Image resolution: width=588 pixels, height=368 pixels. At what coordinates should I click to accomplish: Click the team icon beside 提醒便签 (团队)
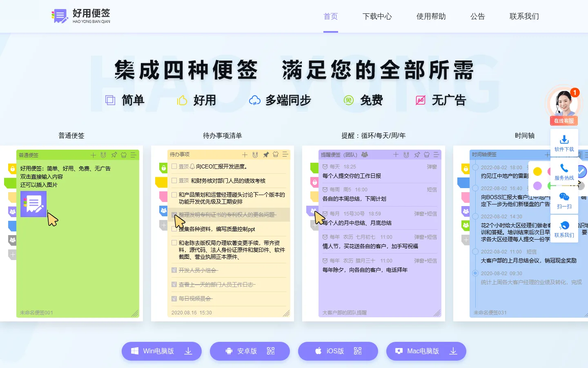coord(365,155)
